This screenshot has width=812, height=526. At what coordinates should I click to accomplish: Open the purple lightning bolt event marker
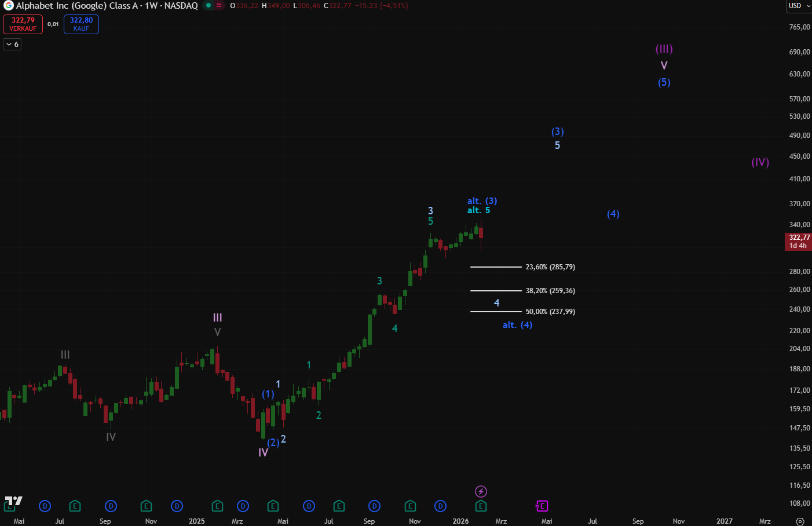pyautogui.click(x=481, y=492)
